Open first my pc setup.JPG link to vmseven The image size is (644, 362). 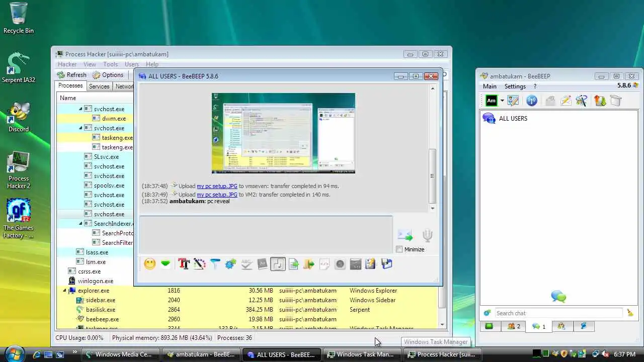tap(217, 186)
